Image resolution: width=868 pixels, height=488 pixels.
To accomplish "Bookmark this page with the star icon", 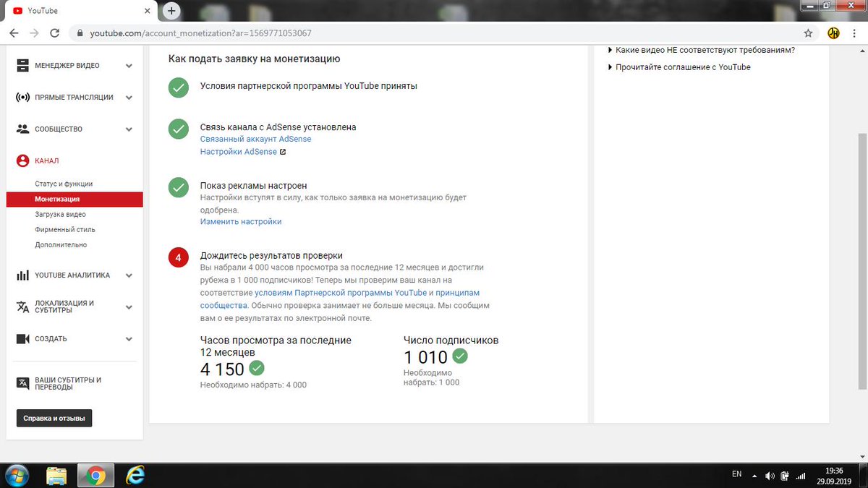I will 809,33.
